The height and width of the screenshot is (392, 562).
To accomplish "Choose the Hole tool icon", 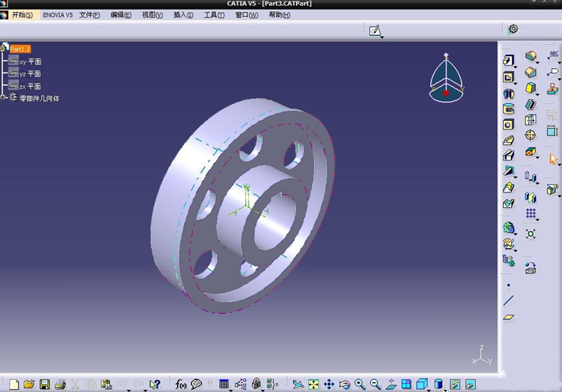I will point(508,124).
